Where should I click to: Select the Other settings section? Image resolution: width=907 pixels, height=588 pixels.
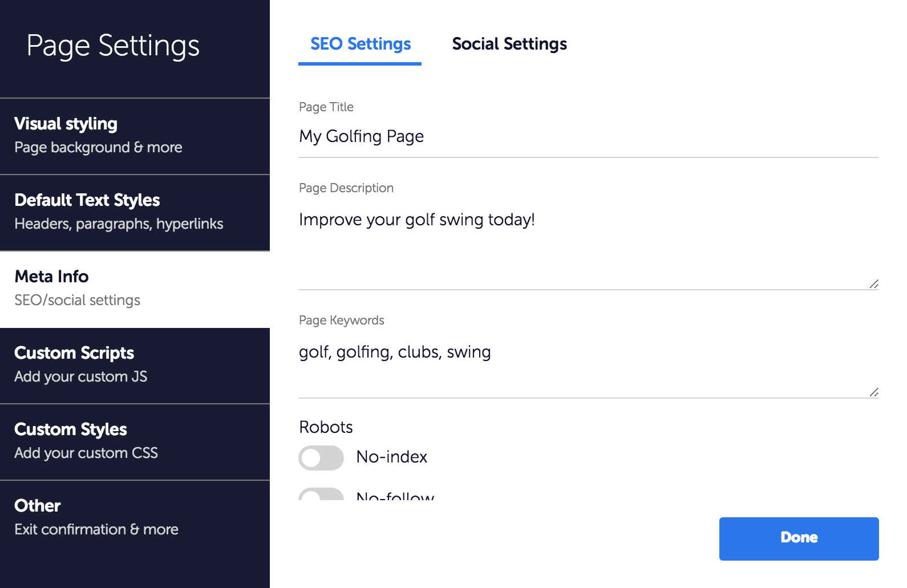click(135, 518)
